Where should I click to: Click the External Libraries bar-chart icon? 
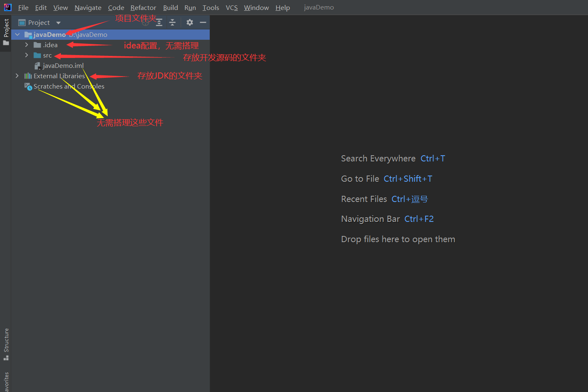[x=28, y=76]
